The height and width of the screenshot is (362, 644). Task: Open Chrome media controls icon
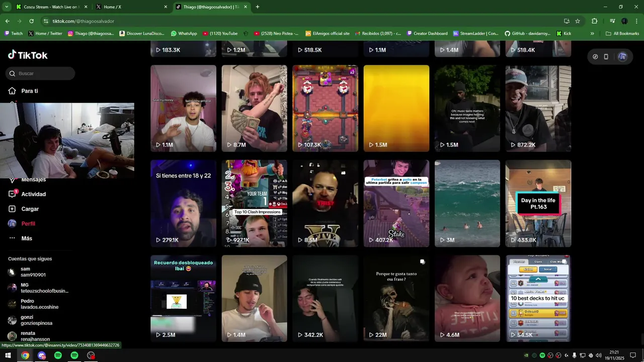(612, 21)
